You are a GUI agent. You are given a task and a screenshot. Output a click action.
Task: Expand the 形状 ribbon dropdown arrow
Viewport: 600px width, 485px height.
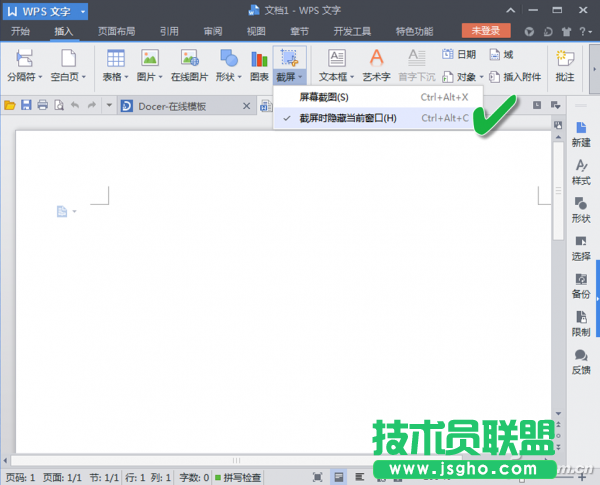coord(240,77)
